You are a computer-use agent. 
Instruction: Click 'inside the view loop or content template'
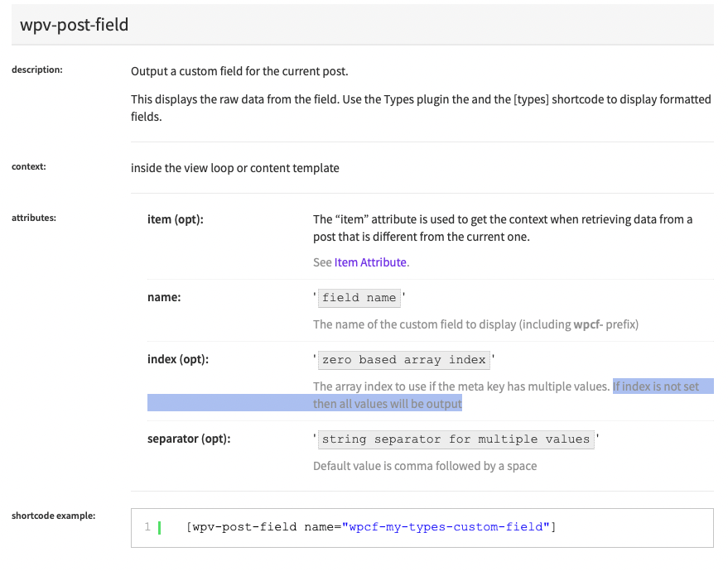coord(234,168)
